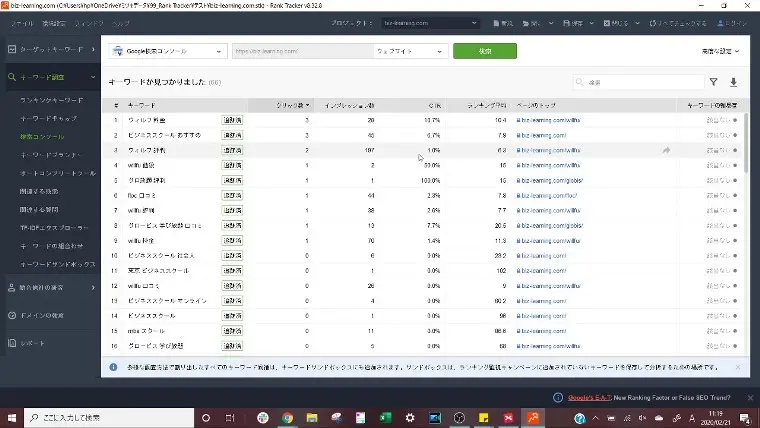This screenshot has width=760, height=428.
Task: Open the Google Search Console dropdown
Action: tap(168, 51)
